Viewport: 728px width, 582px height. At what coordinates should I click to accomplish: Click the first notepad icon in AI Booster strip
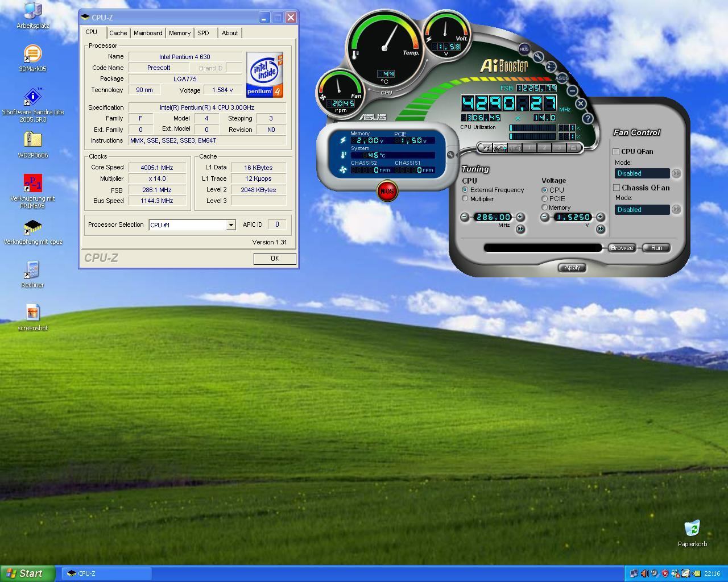click(486, 148)
